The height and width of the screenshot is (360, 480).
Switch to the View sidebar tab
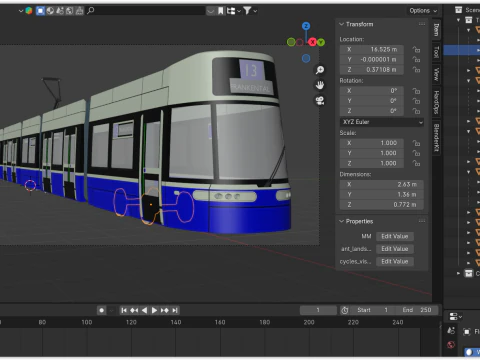436,74
